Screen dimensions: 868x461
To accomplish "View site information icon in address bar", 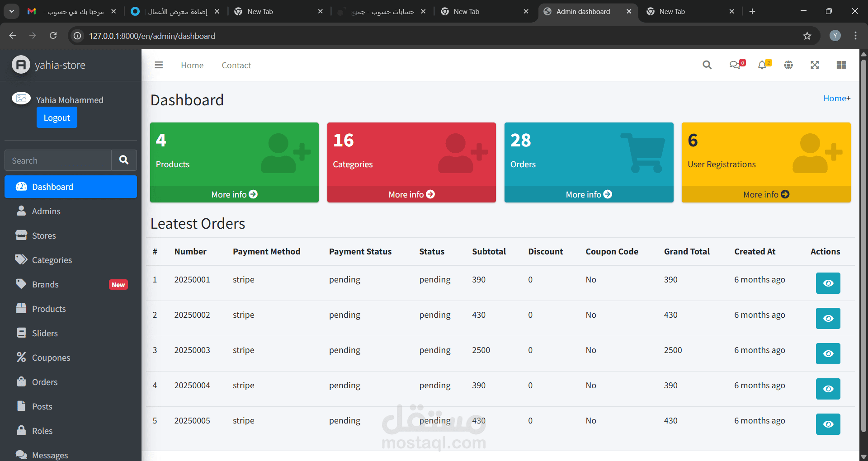I will pos(78,36).
